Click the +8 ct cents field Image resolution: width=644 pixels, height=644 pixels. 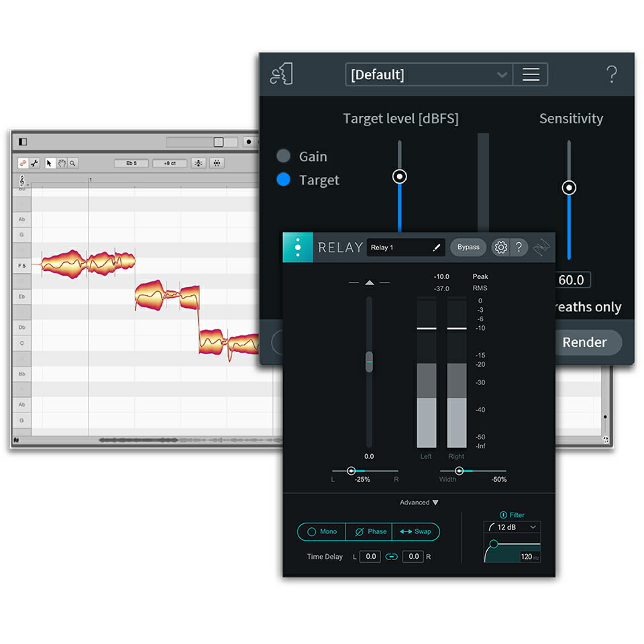(x=170, y=163)
